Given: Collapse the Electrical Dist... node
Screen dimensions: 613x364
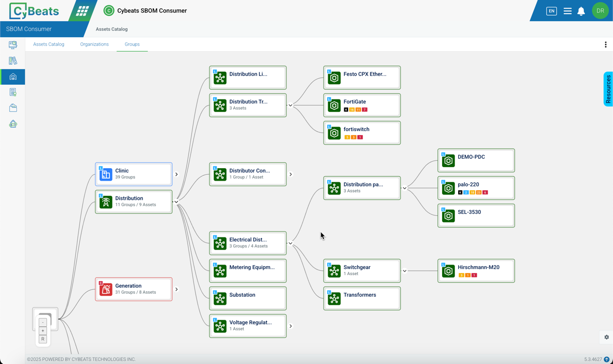Looking at the screenshot, I should [290, 244].
